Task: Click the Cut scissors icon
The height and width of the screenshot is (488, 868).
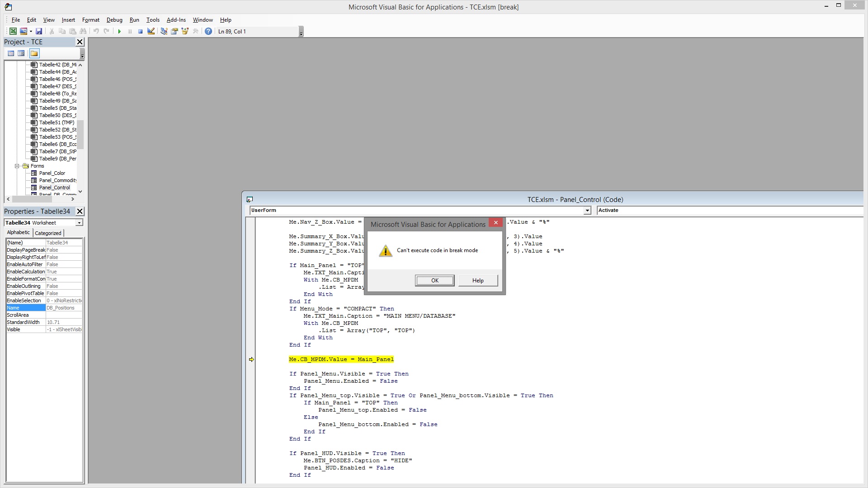Action: [52, 31]
